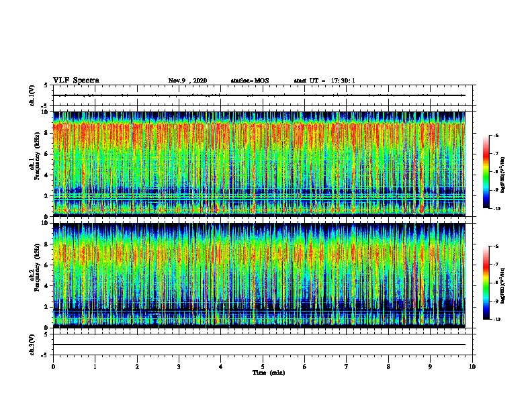Viewport: 532px width, 411px height.
Task: Click the ch.2 color bar log(PSD) label
Action: (x=503, y=285)
